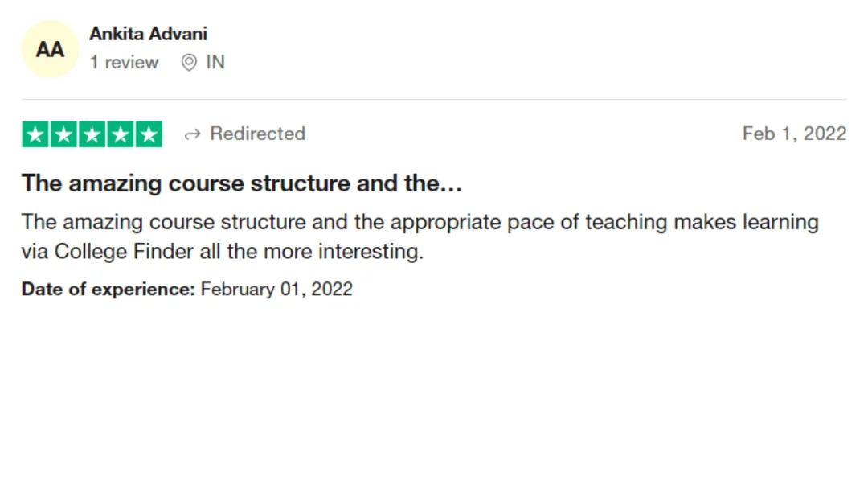The width and height of the screenshot is (868, 489).
Task: Click the February 01, 2022 experience date
Action: (276, 289)
